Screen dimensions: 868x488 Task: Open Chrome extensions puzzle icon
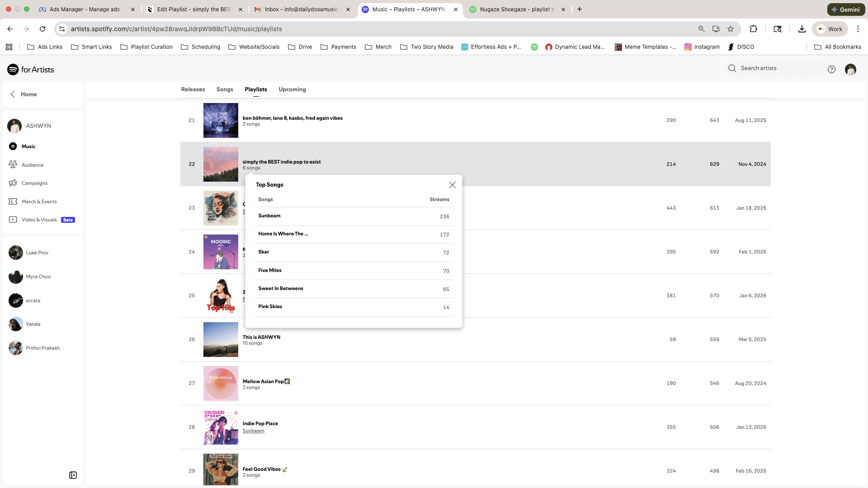point(753,29)
